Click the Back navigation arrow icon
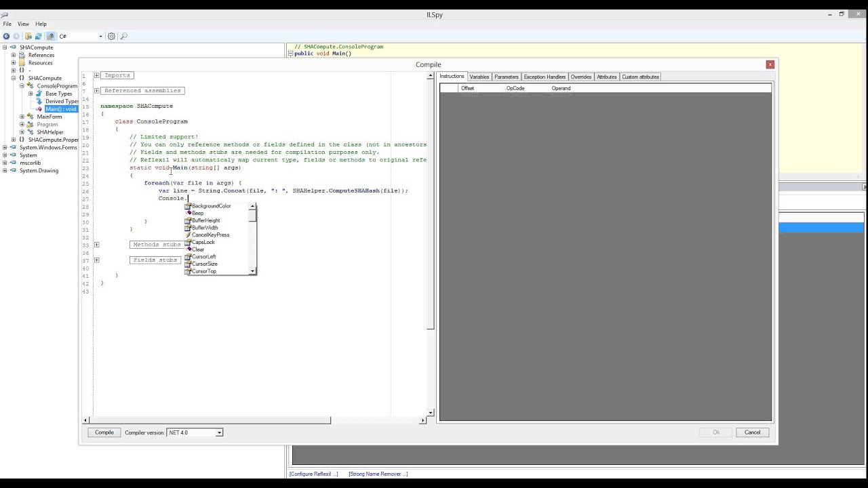868x488 pixels. (x=6, y=36)
